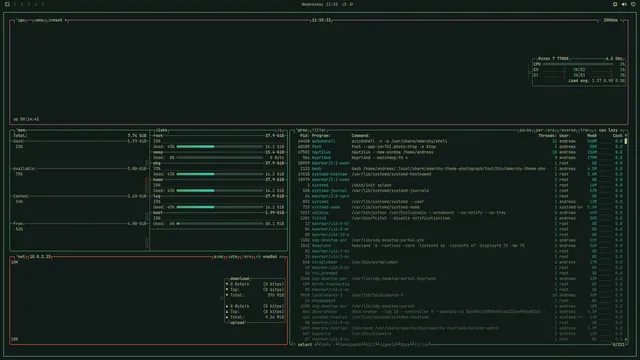Click zero to reset the net totals

pyautogui.click(x=247, y=257)
